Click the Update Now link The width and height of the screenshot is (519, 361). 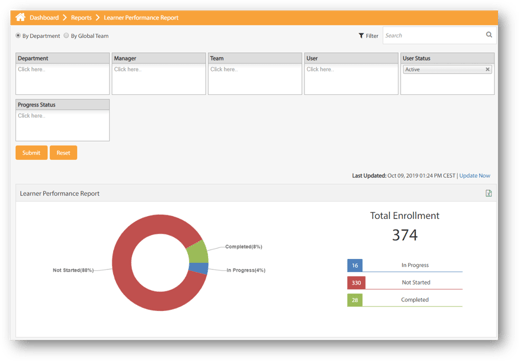pyautogui.click(x=475, y=176)
